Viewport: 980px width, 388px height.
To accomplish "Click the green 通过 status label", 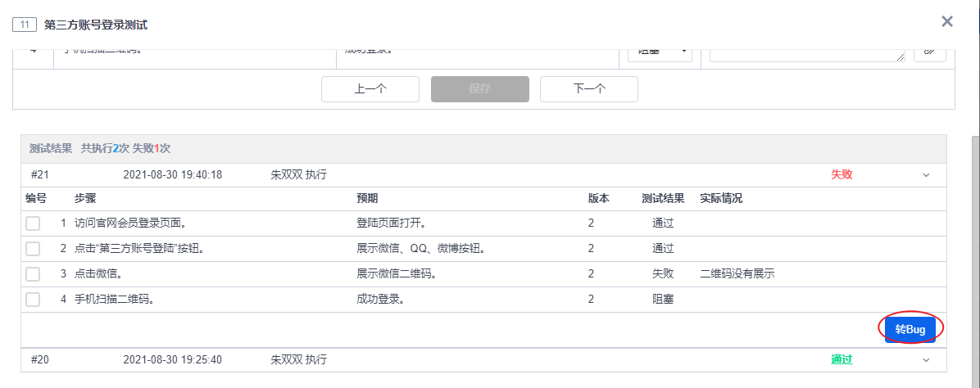I will pos(842,359).
